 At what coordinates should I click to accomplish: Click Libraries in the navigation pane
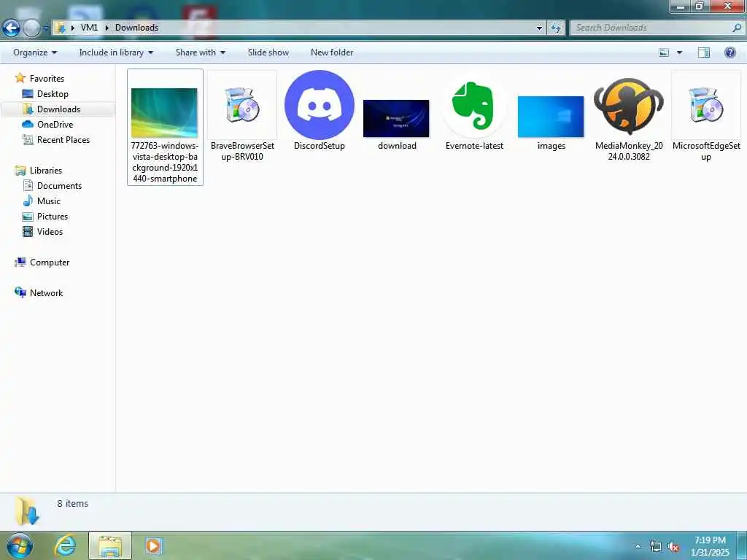pos(46,171)
